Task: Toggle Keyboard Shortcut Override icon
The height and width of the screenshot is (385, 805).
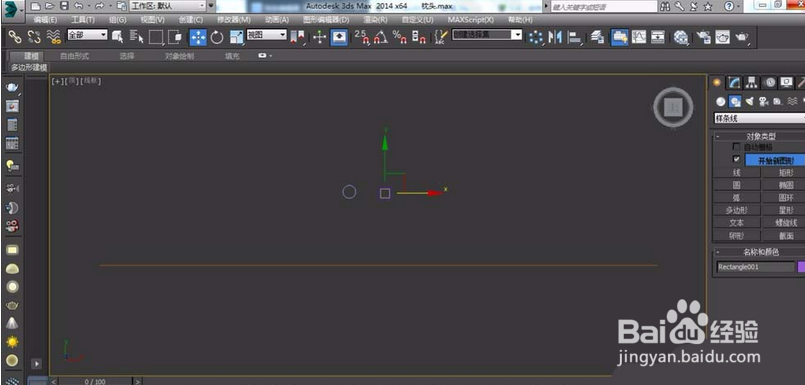Action: pos(339,37)
